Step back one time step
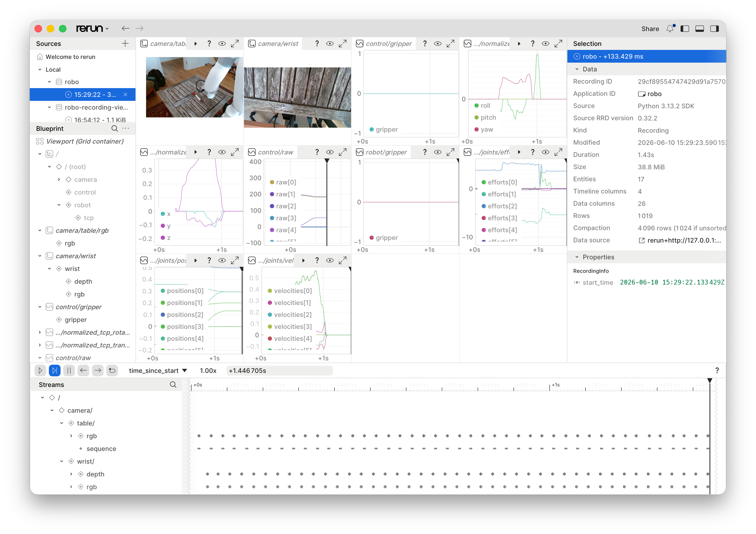Viewport: 756px width, 534px height. 83,371
